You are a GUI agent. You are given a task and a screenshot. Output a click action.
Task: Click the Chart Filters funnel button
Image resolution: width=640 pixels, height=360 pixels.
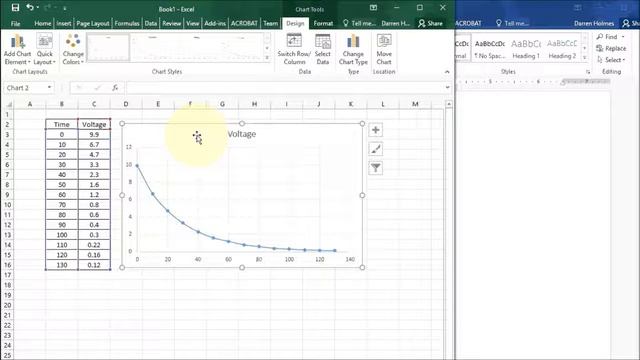pos(376,168)
